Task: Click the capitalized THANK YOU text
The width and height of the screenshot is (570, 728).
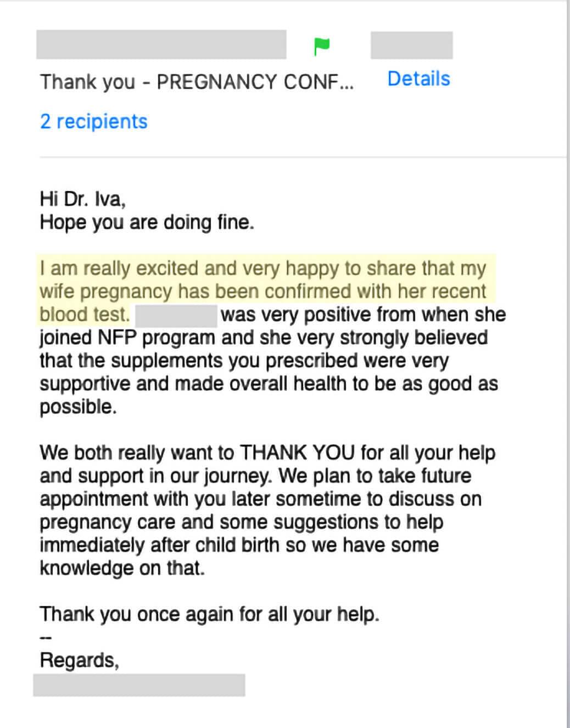Action: click(x=297, y=453)
